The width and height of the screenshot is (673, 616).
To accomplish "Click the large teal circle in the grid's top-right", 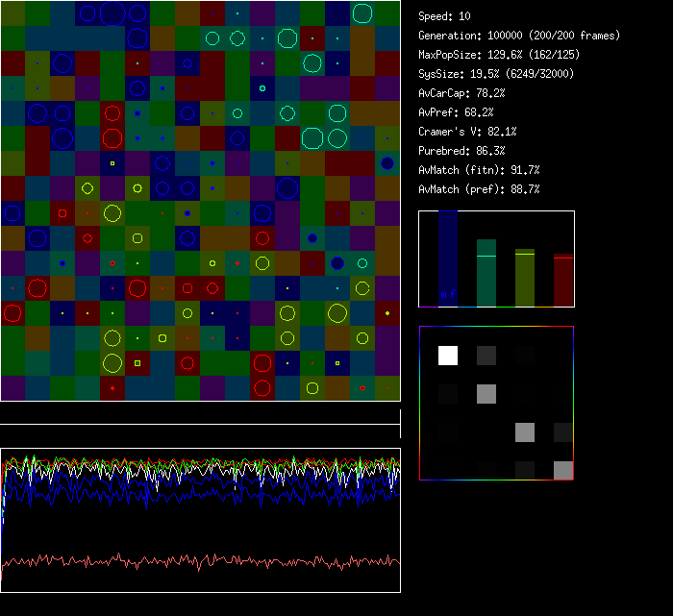I will [x=362, y=13].
